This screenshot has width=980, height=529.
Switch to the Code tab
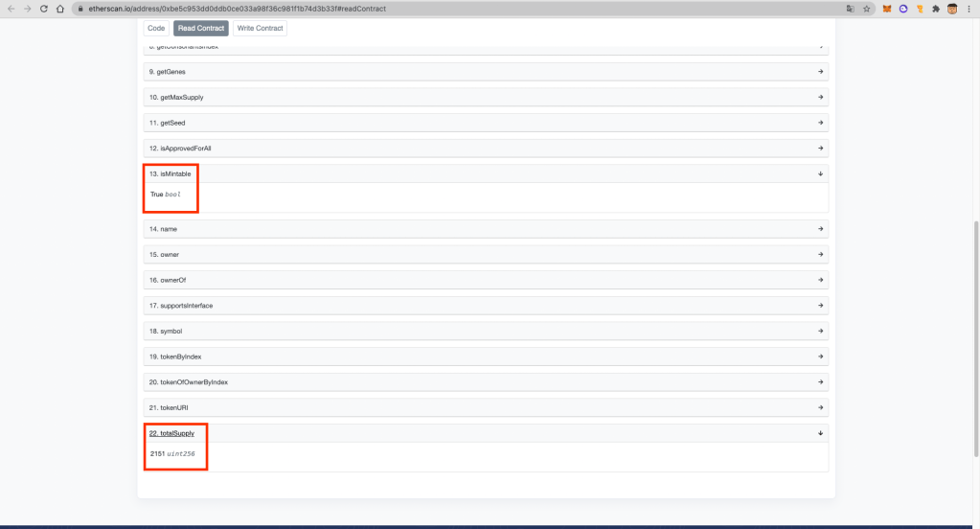[x=156, y=29]
